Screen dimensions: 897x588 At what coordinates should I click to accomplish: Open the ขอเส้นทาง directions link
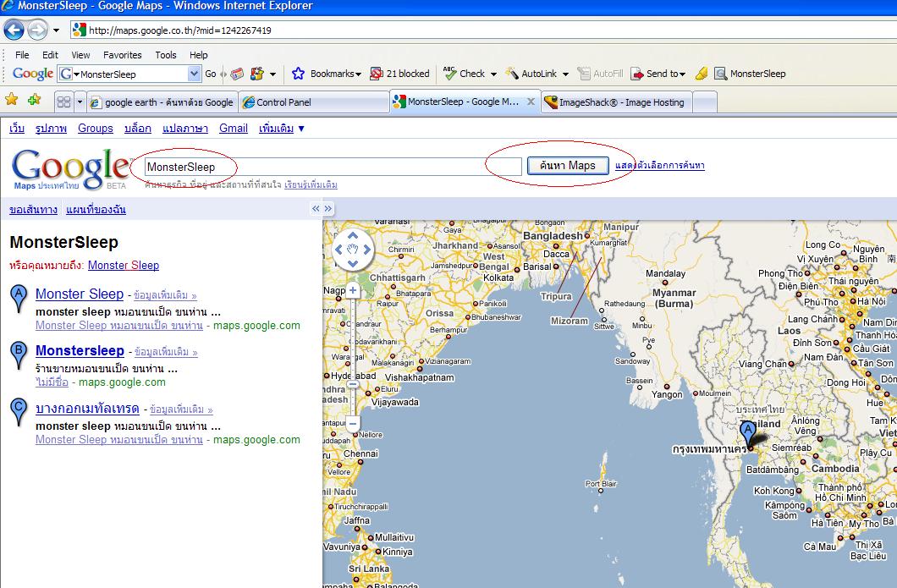[33, 209]
